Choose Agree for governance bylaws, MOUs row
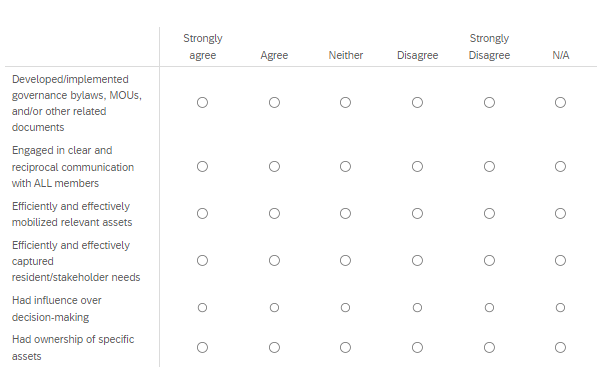599x374 pixels. click(x=274, y=103)
